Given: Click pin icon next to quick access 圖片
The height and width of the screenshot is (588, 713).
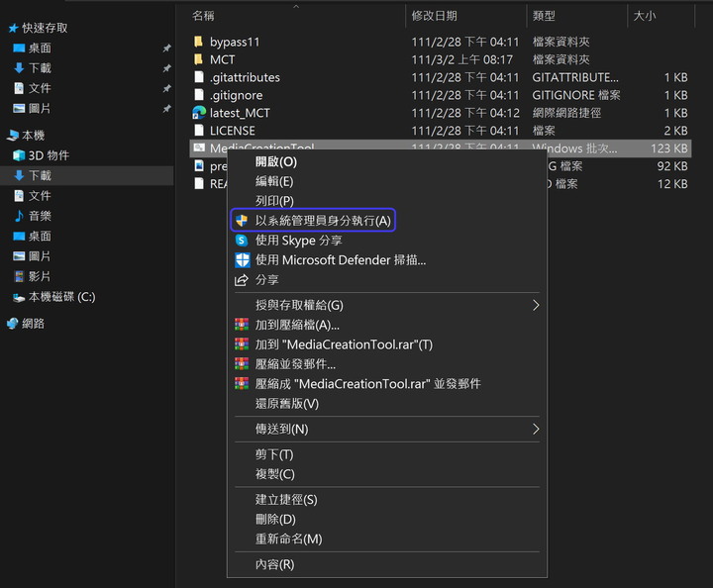Looking at the screenshot, I should (x=167, y=109).
